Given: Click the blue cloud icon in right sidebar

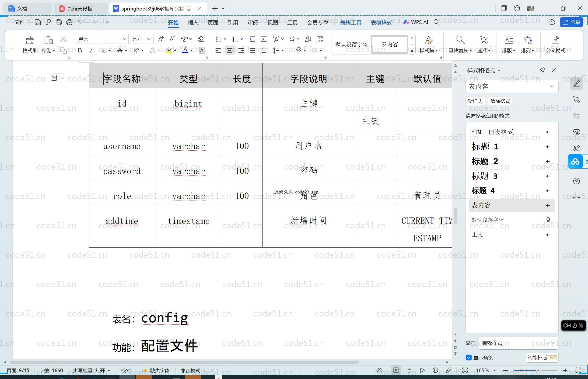Looking at the screenshot, I should click(x=575, y=162).
